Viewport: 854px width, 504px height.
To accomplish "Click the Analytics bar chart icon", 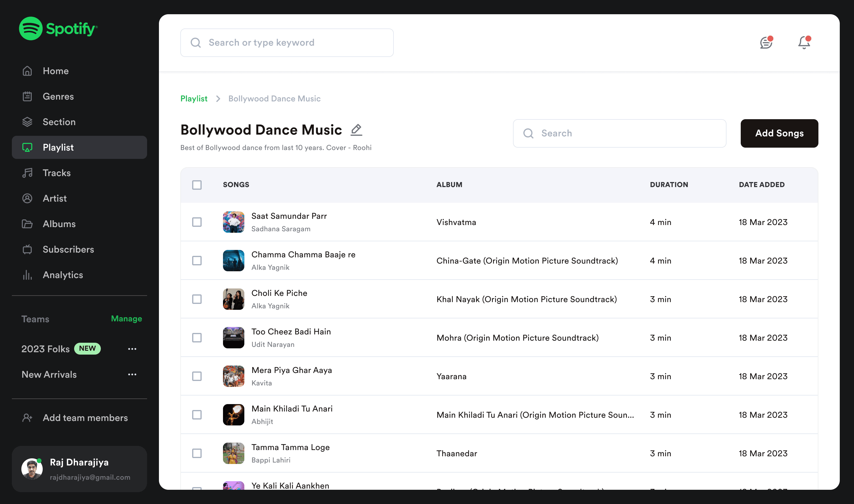I will click(27, 275).
